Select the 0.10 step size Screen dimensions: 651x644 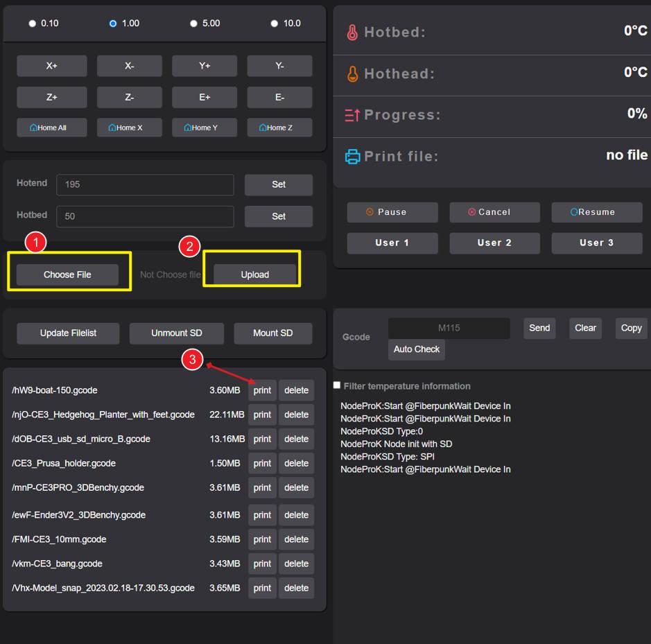click(32, 23)
